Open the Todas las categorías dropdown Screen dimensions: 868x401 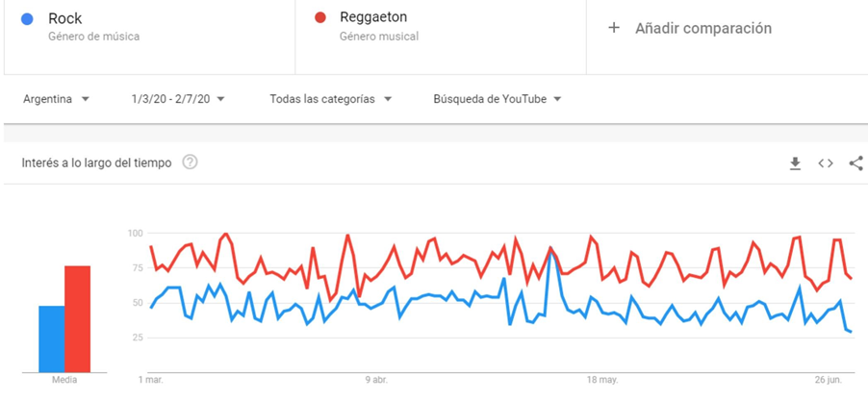point(331,99)
